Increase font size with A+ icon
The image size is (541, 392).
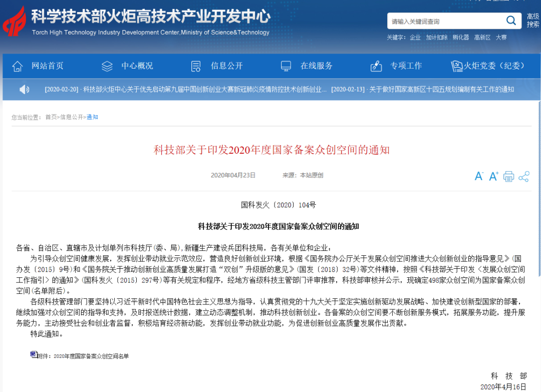click(494, 176)
